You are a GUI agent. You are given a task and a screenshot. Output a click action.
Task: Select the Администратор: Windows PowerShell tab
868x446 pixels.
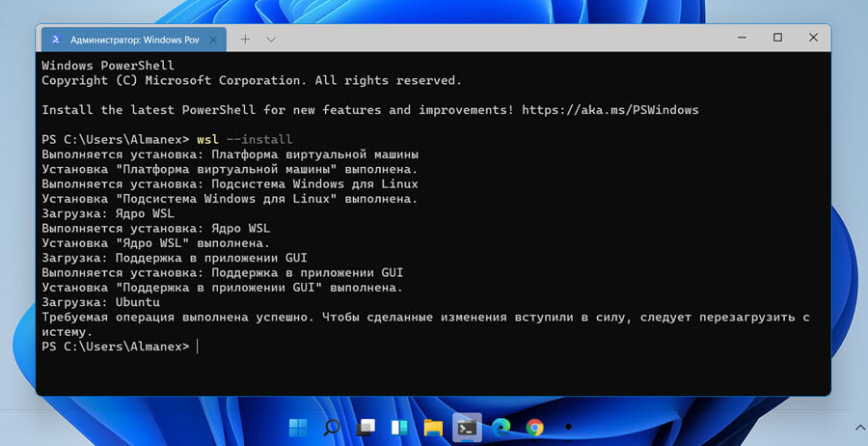click(x=133, y=40)
